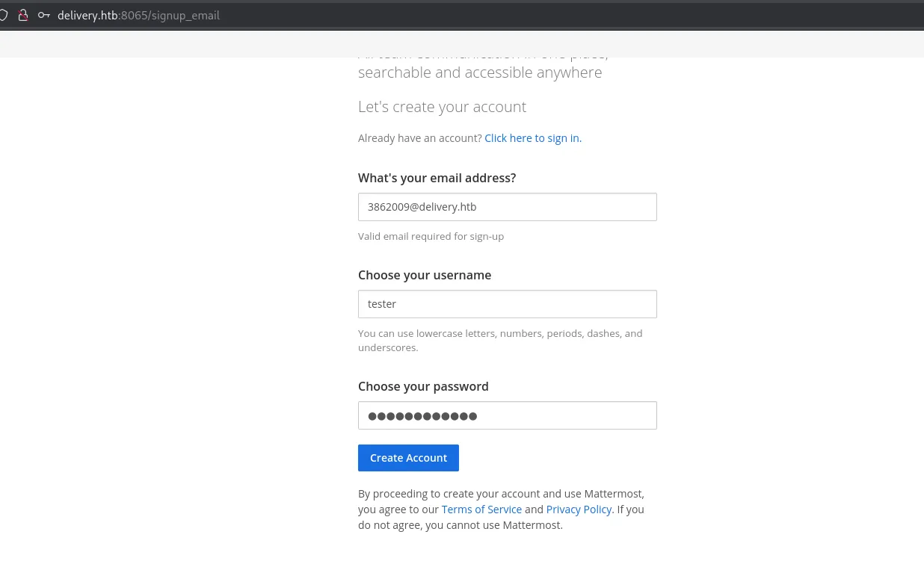This screenshot has width=924, height=570.
Task: Select the username field containing "tester"
Action: point(507,304)
